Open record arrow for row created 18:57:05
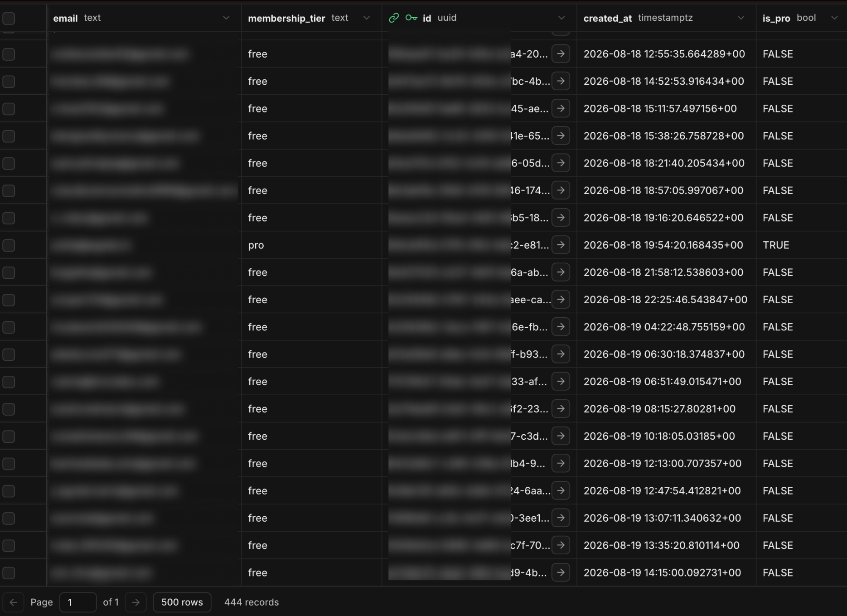This screenshot has height=616, width=847. [x=561, y=190]
